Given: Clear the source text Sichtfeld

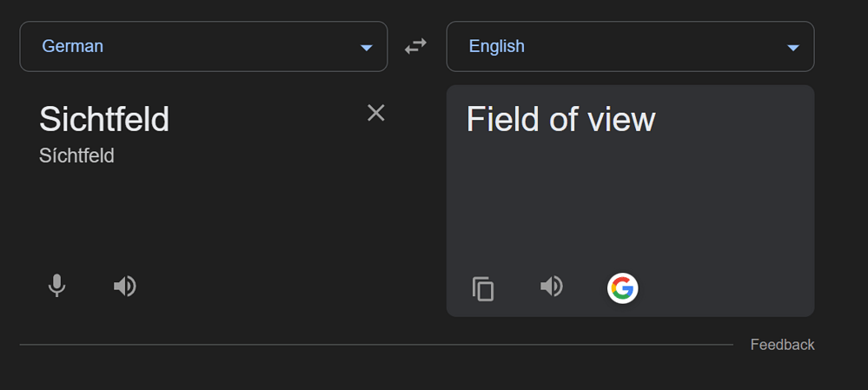Looking at the screenshot, I should tap(375, 113).
